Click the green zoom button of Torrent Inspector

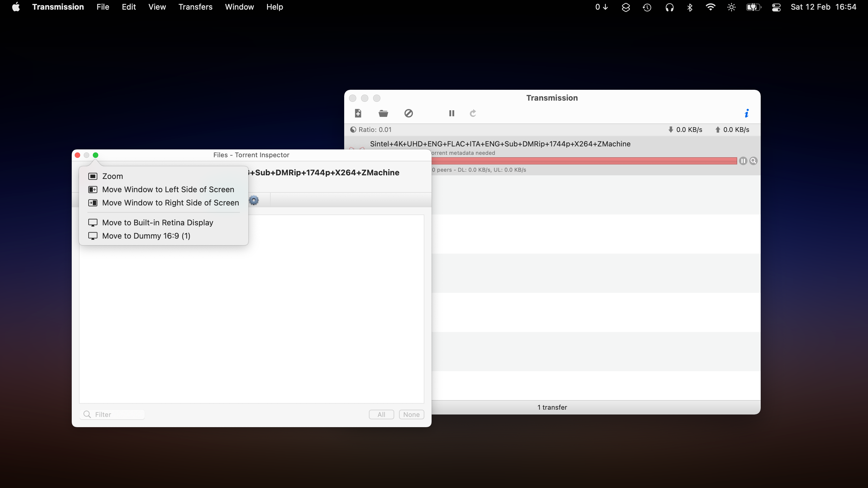click(x=95, y=155)
